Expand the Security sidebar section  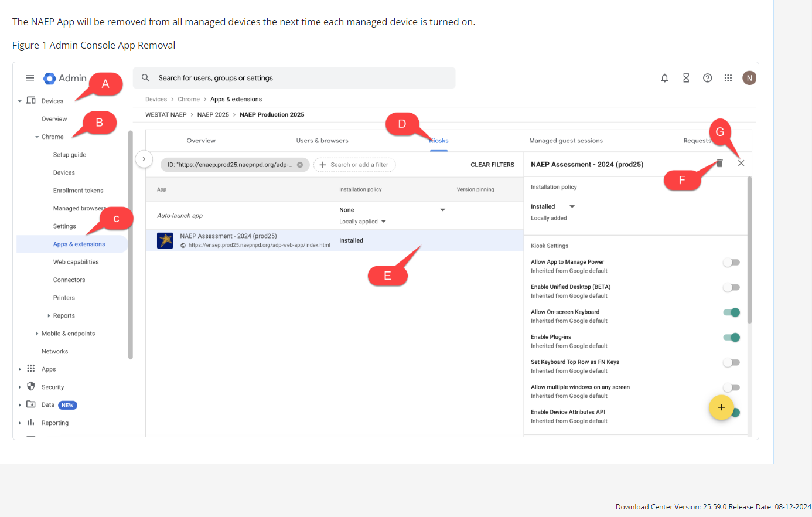[x=19, y=387]
